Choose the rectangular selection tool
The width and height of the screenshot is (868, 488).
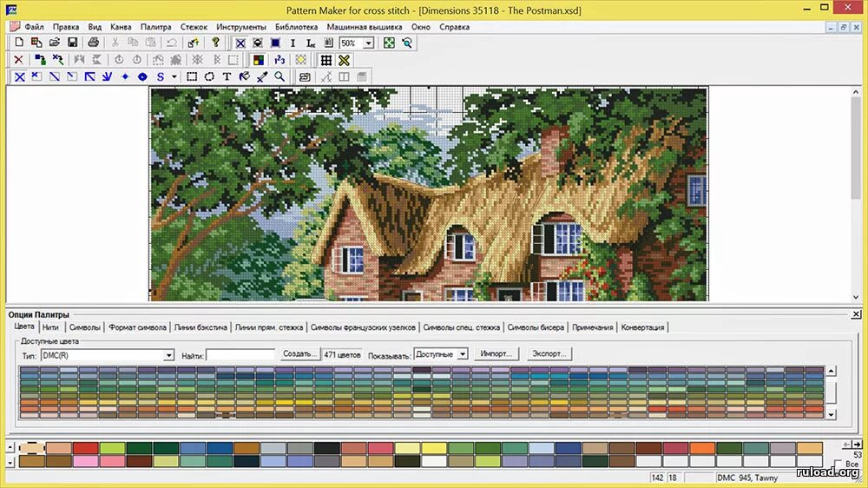[x=192, y=77]
